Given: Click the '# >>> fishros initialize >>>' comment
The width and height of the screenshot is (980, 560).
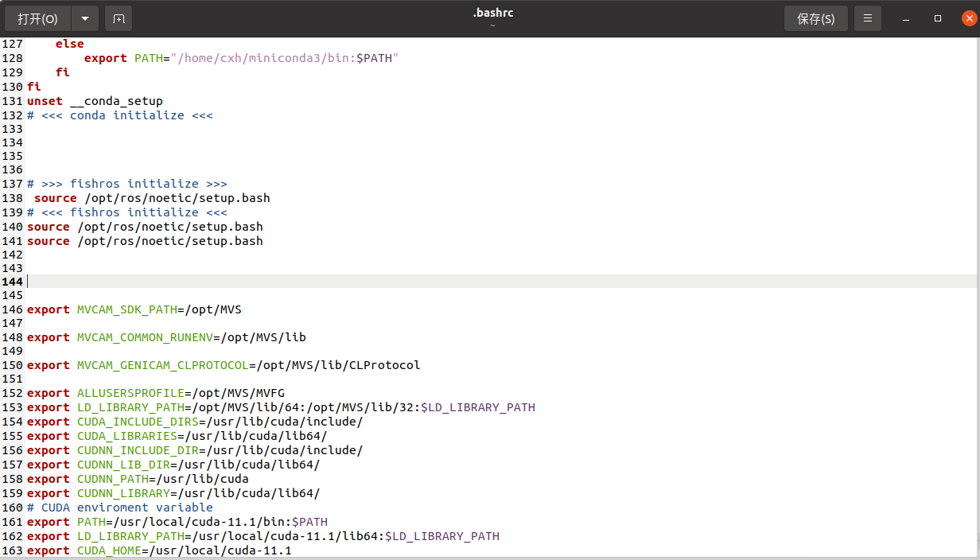Looking at the screenshot, I should click(127, 184).
